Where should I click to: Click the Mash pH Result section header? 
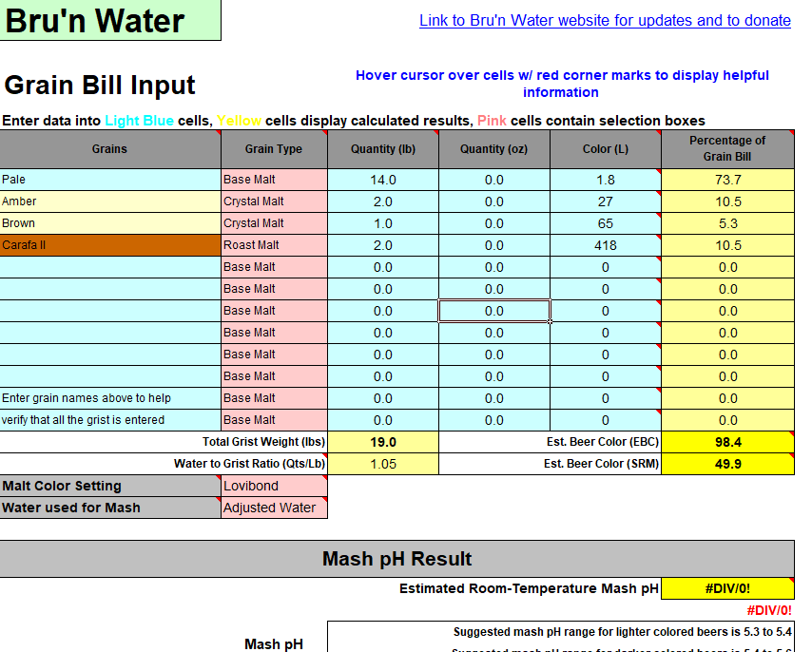click(396, 559)
